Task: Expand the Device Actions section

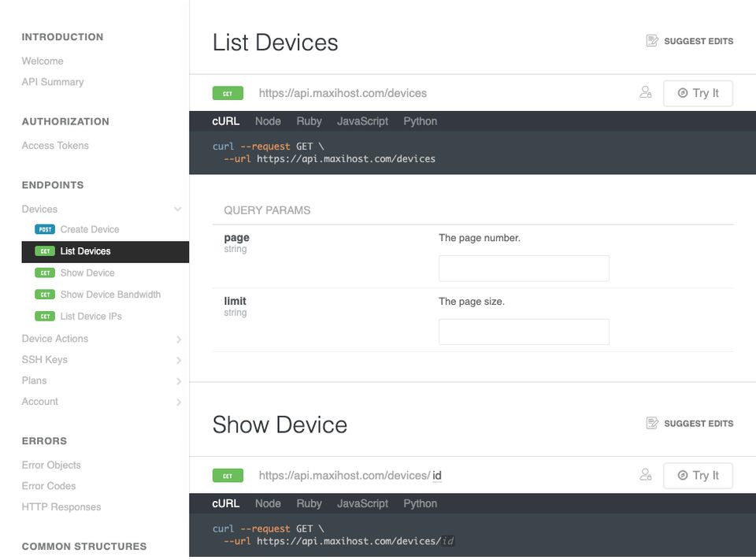Action: click(179, 339)
